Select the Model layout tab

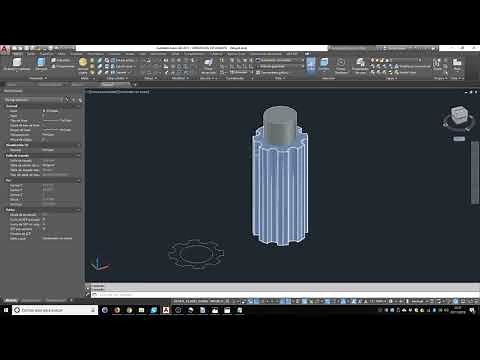(x=12, y=300)
